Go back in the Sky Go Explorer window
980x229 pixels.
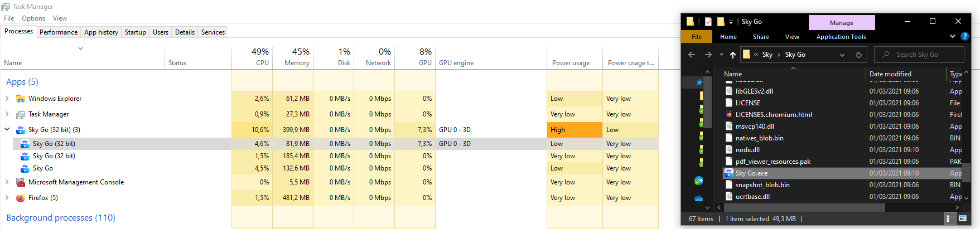point(692,55)
